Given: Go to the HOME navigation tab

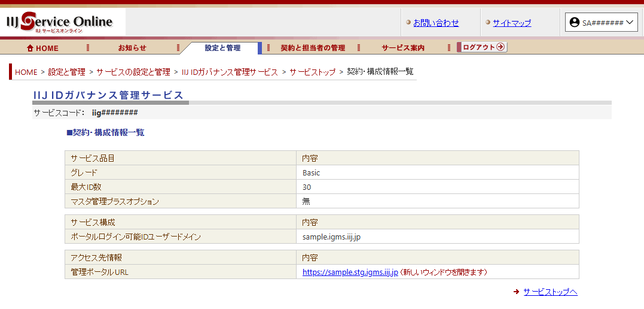Looking at the screenshot, I should (x=42, y=48).
